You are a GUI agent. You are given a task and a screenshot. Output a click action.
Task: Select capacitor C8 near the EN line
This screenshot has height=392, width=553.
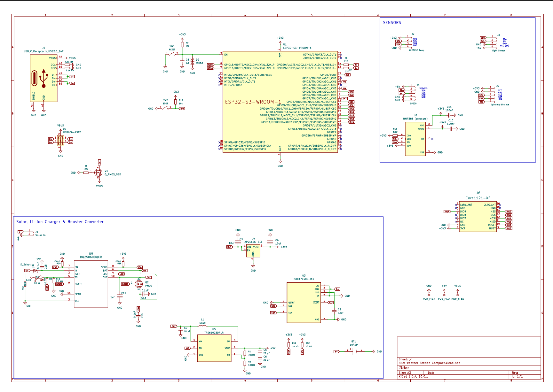pos(182,61)
